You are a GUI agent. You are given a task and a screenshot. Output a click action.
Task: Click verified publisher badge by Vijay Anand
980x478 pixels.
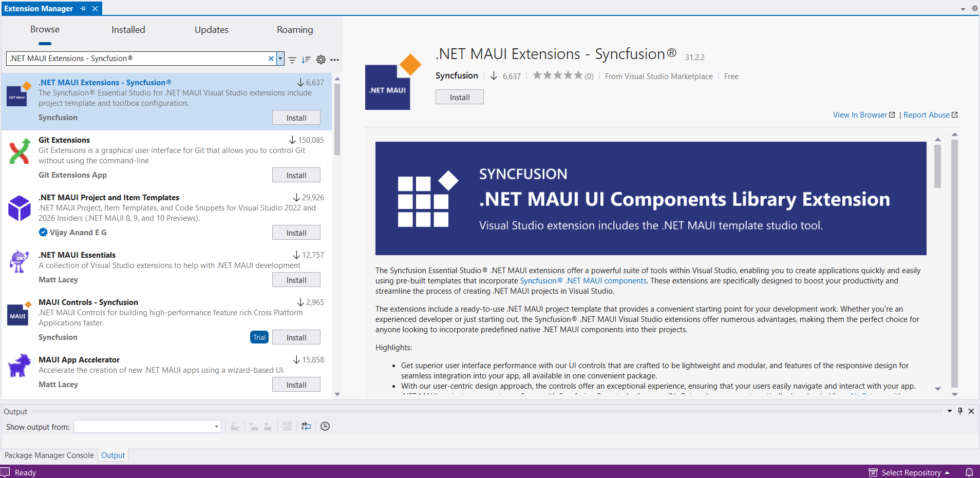[43, 232]
